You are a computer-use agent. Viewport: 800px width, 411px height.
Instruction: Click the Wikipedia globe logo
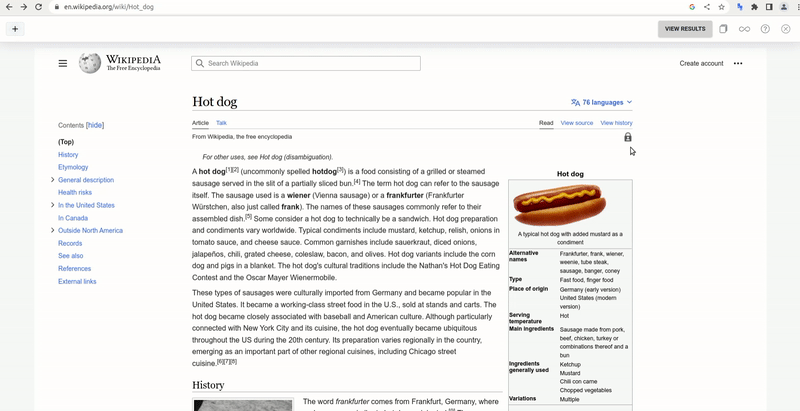point(90,63)
